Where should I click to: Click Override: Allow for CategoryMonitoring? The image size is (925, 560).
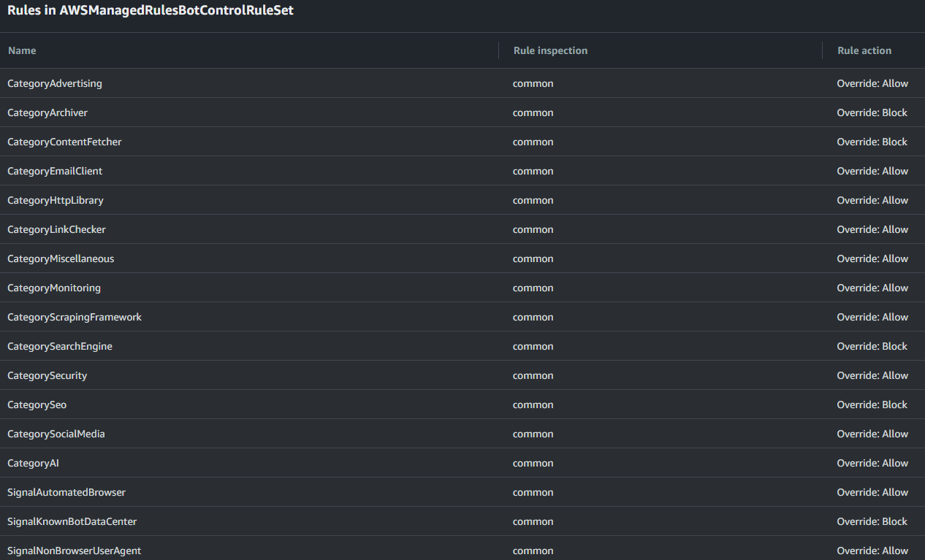tap(872, 288)
